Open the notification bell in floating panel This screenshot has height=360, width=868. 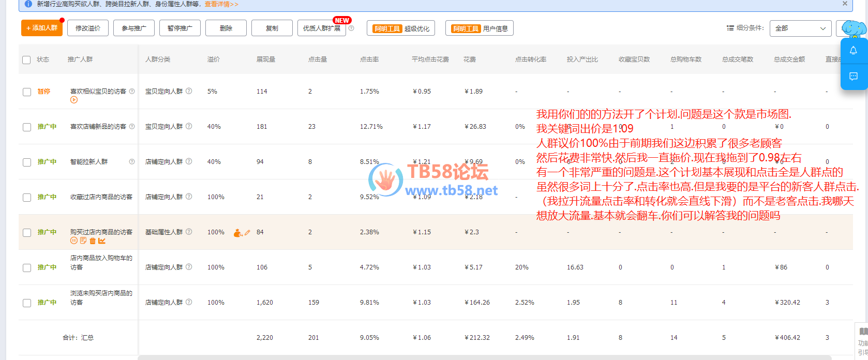[x=853, y=51]
